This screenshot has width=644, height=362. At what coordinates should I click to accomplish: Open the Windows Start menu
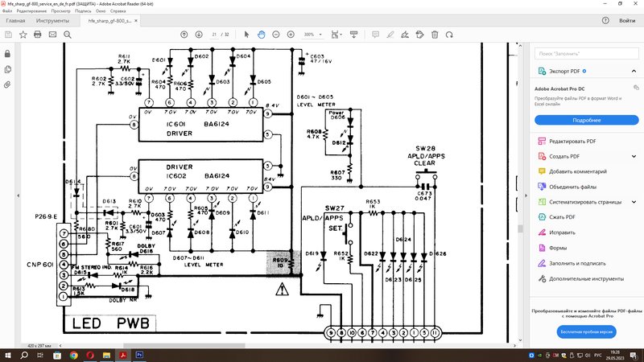(x=8, y=355)
